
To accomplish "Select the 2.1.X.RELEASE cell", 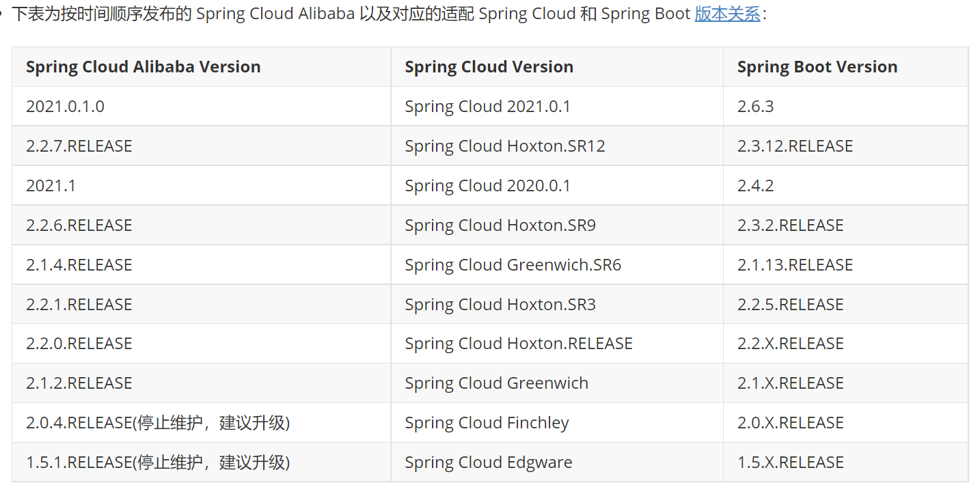I will [x=845, y=383].
